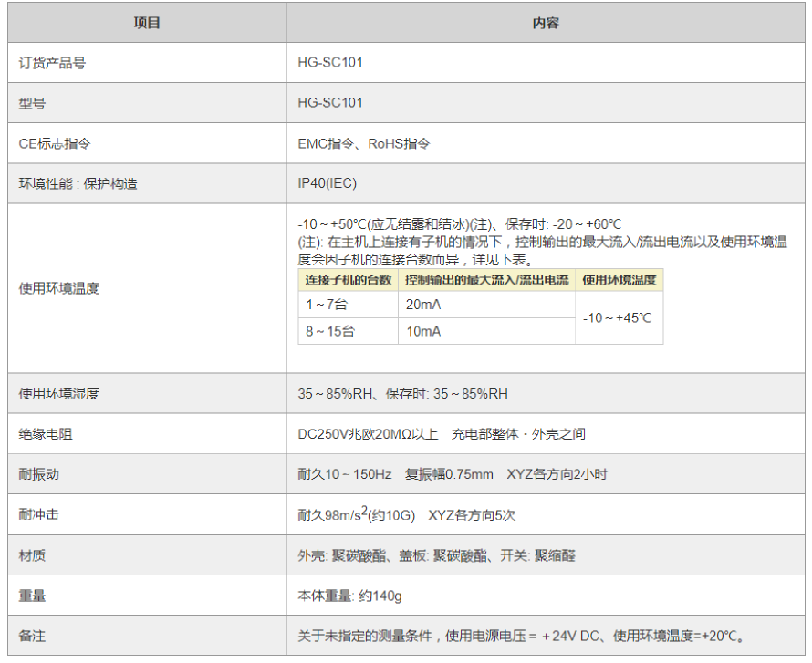Viewport: 812px width, 663px height.
Task: Click the -10～+45℃ cell
Action: pyautogui.click(x=619, y=318)
